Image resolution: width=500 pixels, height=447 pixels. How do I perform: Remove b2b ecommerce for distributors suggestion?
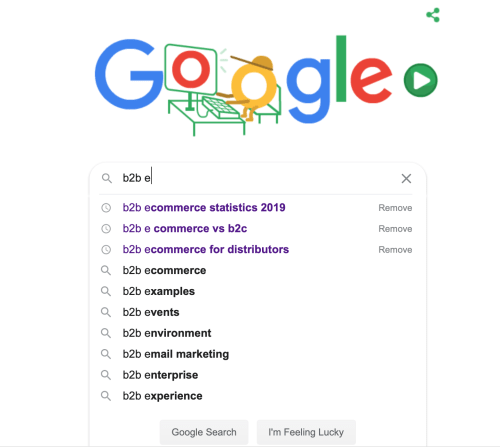coord(395,250)
